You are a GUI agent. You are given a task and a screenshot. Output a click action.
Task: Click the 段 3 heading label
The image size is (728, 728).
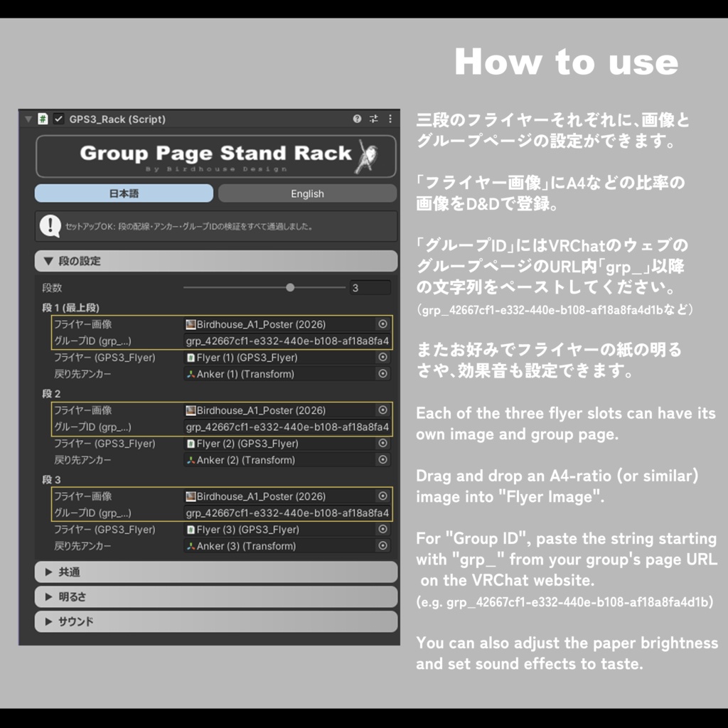[51, 480]
